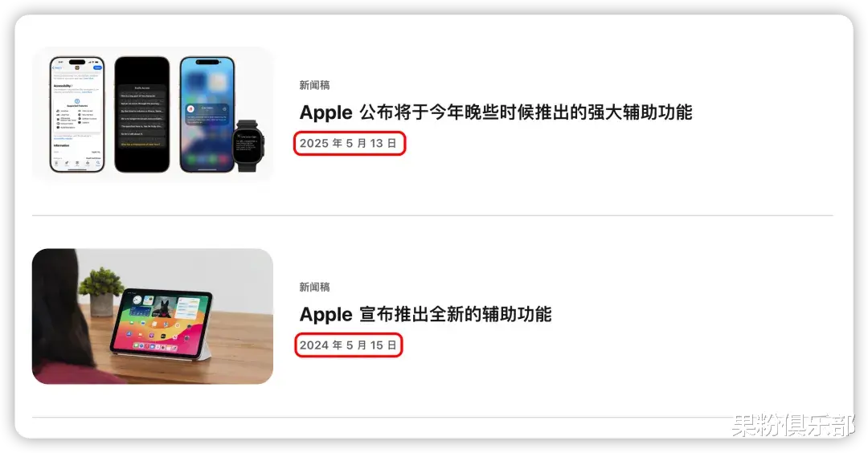
Task: Click the 果粉俱乐部 watermark
Action: click(792, 426)
